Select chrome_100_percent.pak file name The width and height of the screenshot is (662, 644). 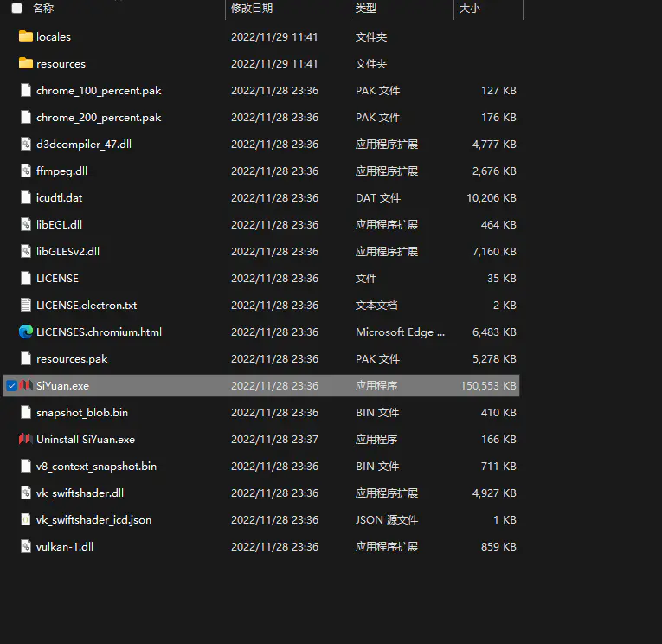99,91
